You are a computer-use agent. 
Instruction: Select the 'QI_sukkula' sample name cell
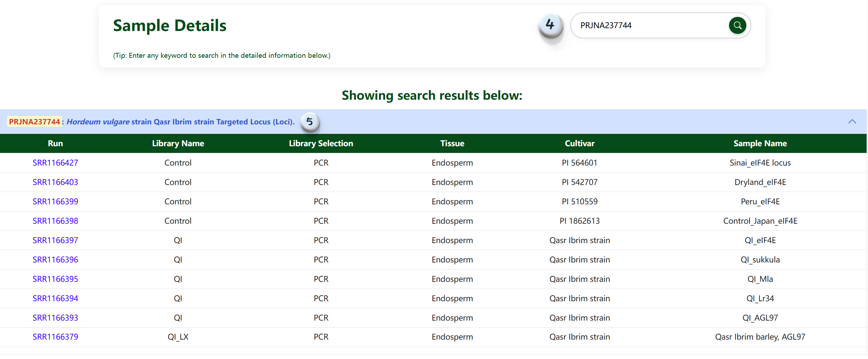point(760,260)
